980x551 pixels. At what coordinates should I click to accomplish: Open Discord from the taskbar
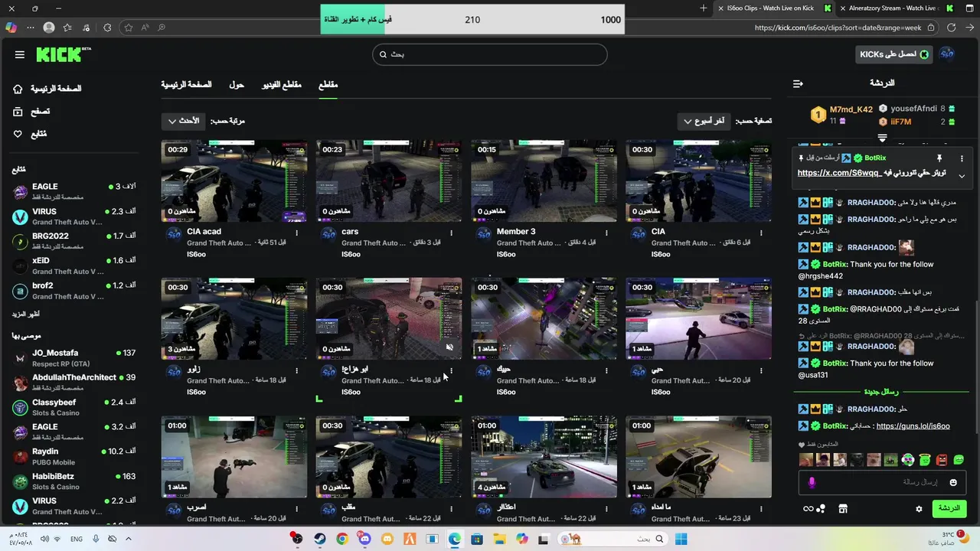coord(364,539)
